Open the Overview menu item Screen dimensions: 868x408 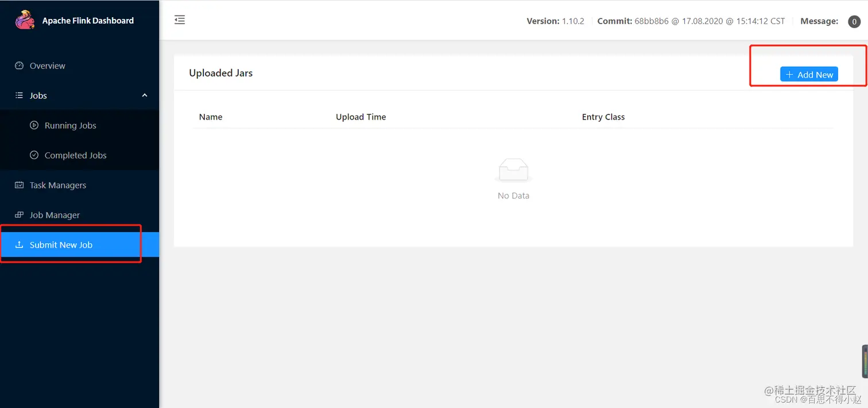79,66
